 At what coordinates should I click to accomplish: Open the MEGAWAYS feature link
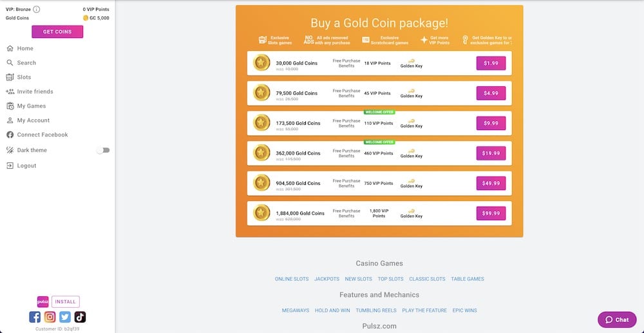[x=296, y=310]
